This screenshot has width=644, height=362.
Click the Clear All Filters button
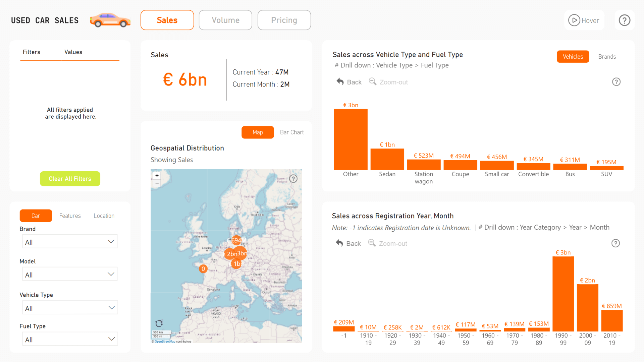pyautogui.click(x=70, y=179)
